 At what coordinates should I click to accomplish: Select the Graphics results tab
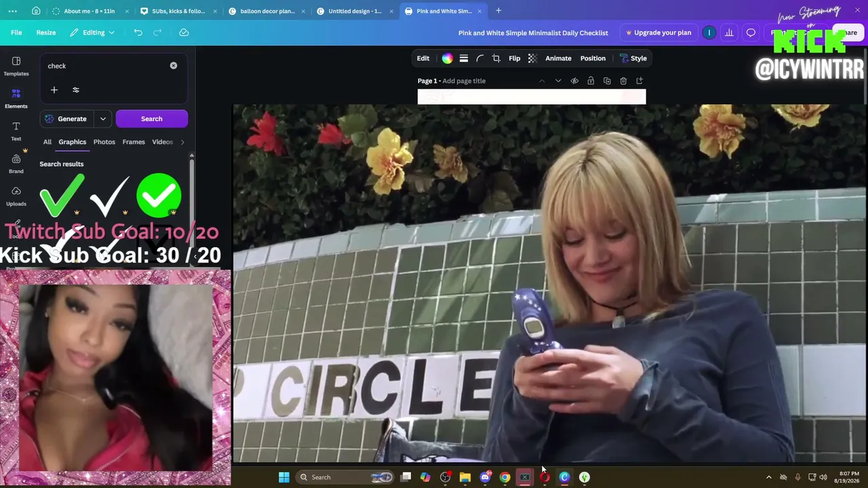point(73,142)
